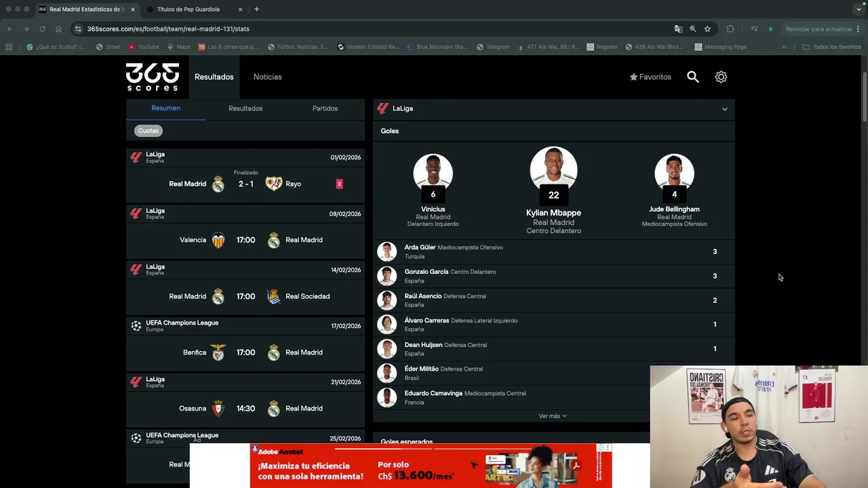Open a new browser tab
The image size is (868, 488).
coord(256,9)
